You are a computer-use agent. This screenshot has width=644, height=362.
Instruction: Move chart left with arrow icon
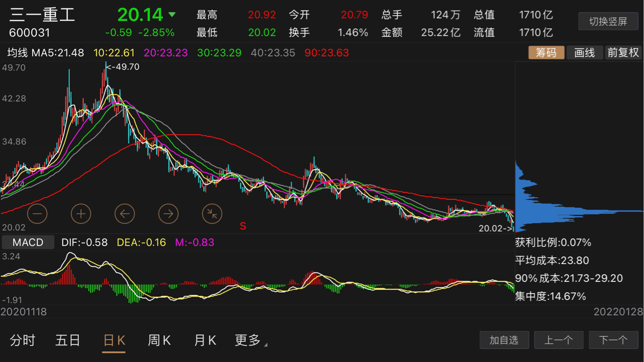(x=125, y=214)
